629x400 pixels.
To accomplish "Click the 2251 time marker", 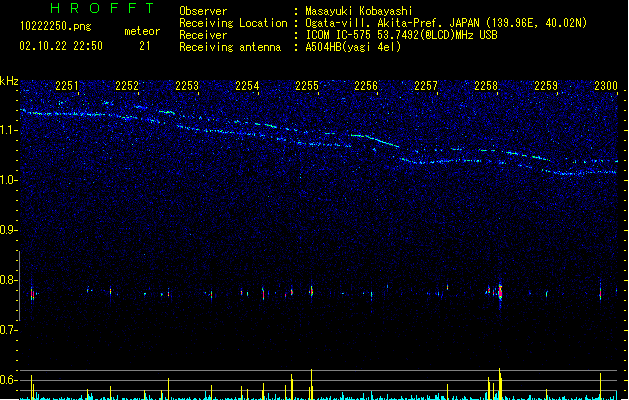I will 67,86.
